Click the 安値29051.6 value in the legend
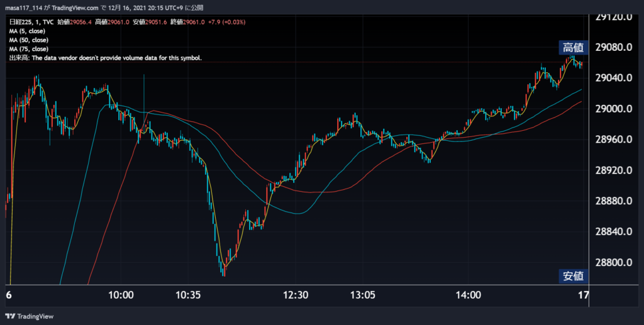Image resolution: width=644 pixels, height=325 pixels. click(150, 22)
